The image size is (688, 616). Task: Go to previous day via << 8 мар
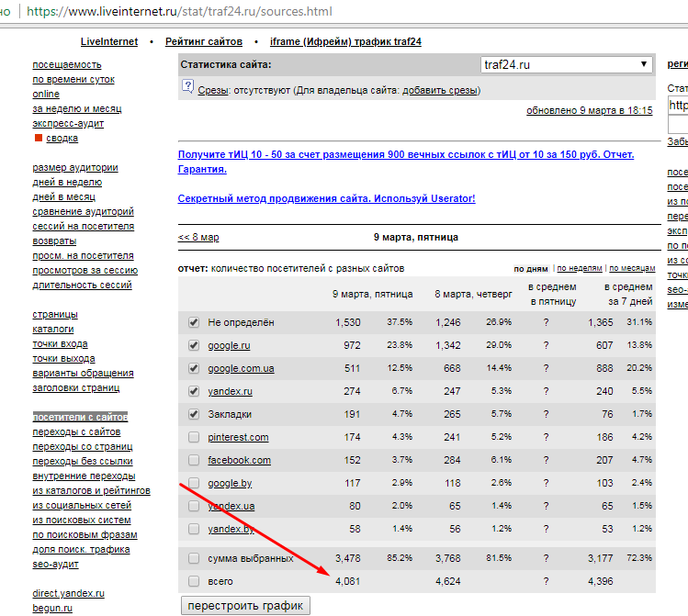[x=198, y=237]
